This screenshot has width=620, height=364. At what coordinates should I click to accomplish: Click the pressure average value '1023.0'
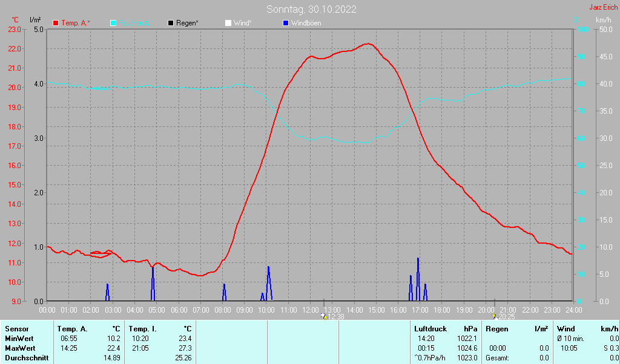tap(467, 358)
